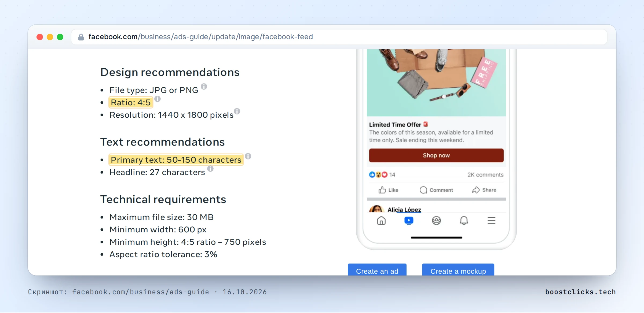Click the reaction emojis beside 14
This screenshot has height=313, width=644.
(x=378, y=175)
